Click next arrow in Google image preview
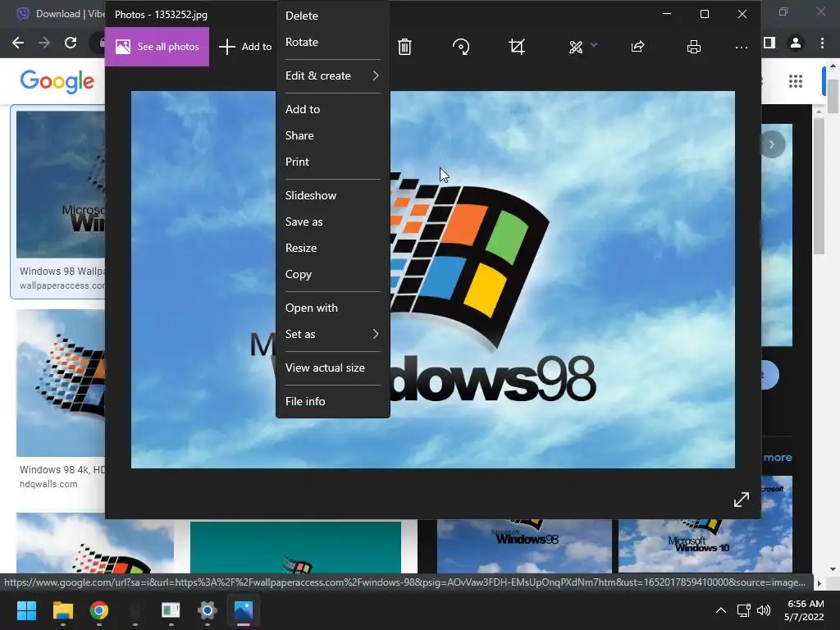Screen dimensions: 840x630 [x=772, y=144]
